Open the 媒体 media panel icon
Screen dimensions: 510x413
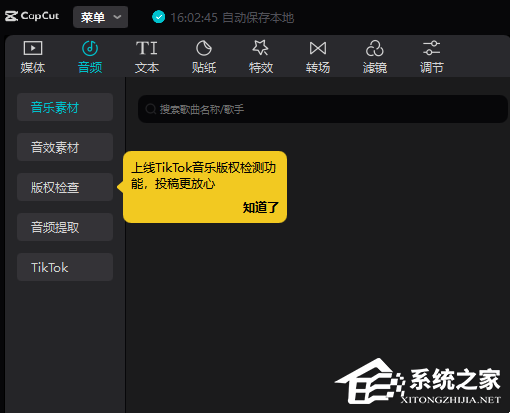point(33,48)
